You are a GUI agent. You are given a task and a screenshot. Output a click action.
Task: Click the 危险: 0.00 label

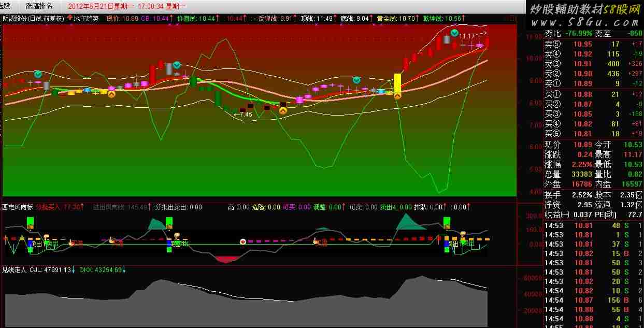tap(266, 207)
